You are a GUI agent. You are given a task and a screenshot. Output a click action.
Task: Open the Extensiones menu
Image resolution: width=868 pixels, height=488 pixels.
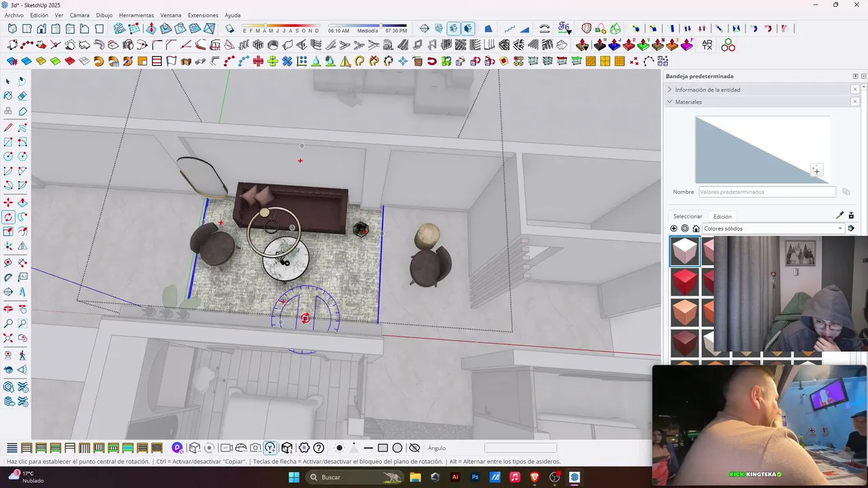click(203, 15)
